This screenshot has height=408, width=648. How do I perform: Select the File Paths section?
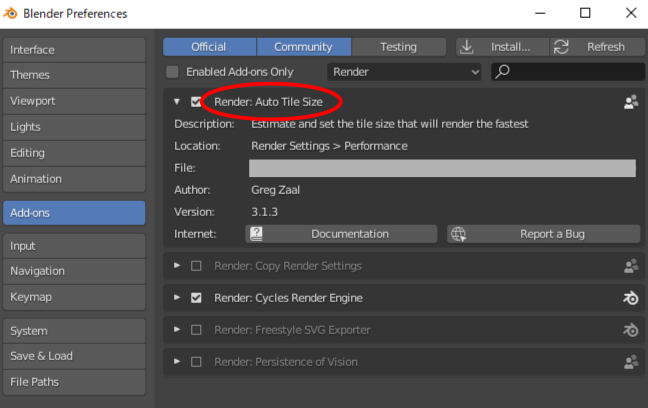pos(74,382)
